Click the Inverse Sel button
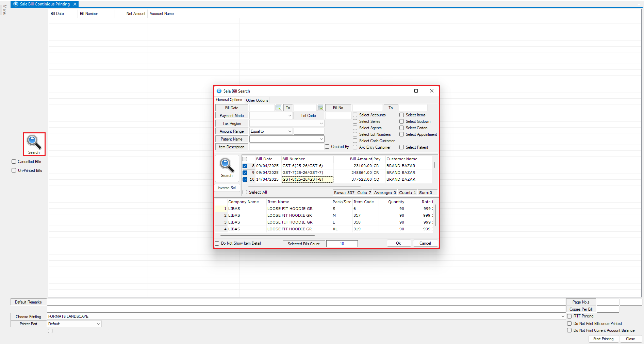 pyautogui.click(x=227, y=188)
